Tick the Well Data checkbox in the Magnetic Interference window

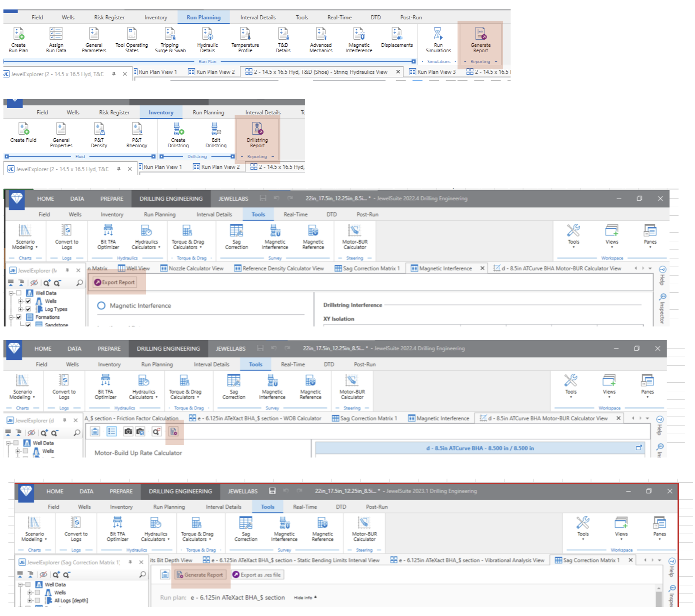(18, 293)
